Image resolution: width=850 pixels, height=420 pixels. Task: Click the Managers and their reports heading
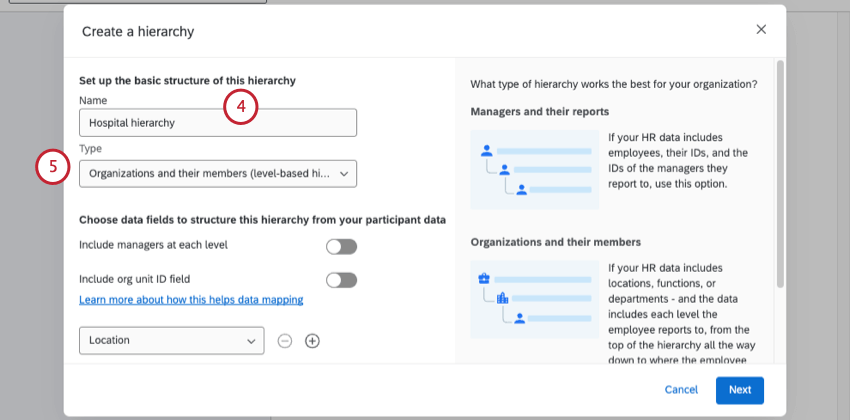click(540, 112)
